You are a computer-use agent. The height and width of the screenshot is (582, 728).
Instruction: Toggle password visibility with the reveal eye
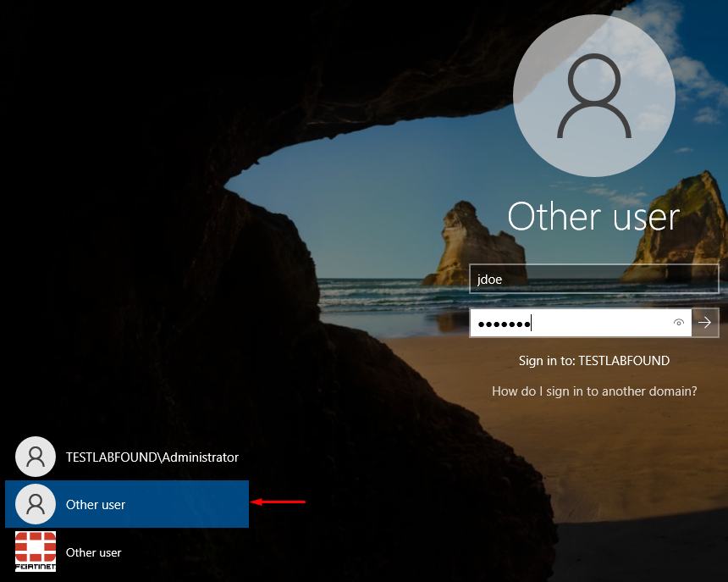click(x=678, y=323)
